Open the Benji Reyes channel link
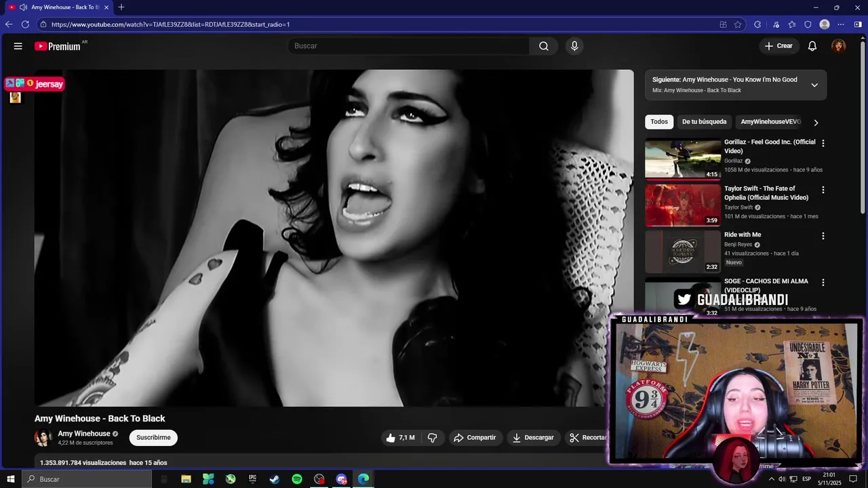 pos(738,245)
